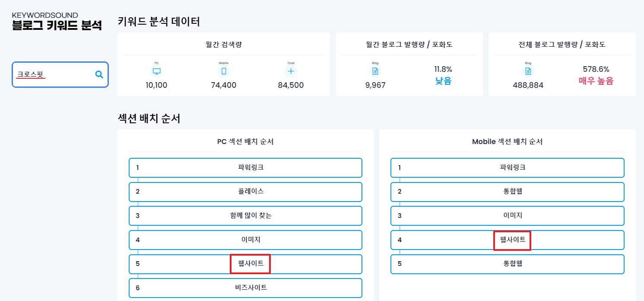
Task: Select 플레이스 in the PC section list
Action: [245, 192]
